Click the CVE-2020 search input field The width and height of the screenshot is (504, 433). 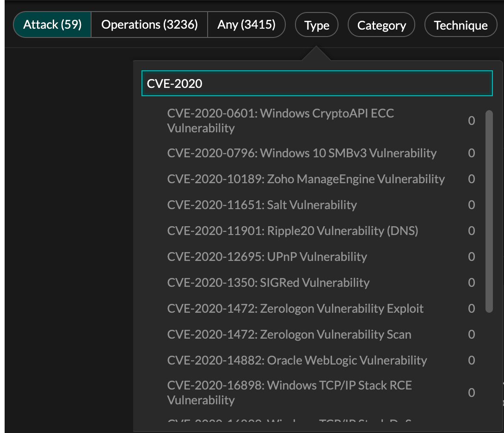317,83
